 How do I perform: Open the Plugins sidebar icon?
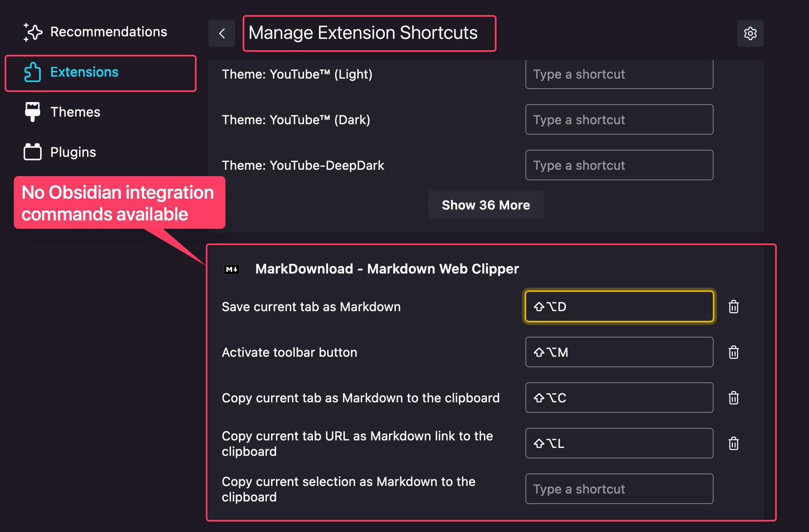(x=33, y=152)
